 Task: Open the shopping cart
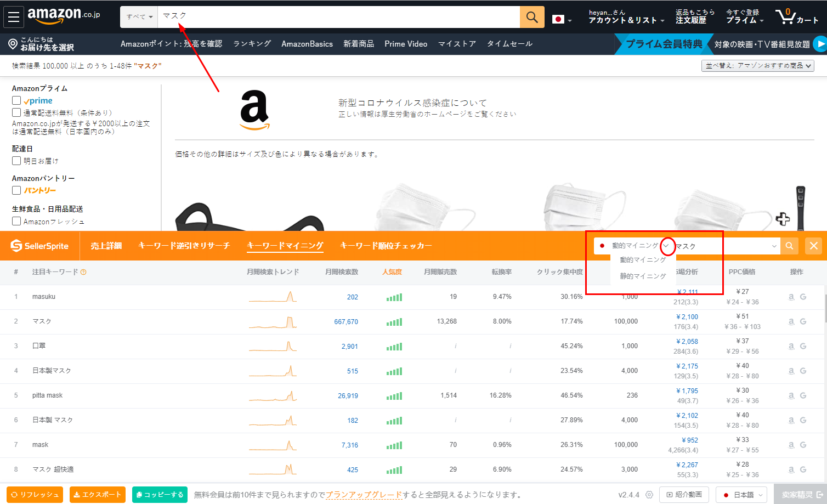797,17
